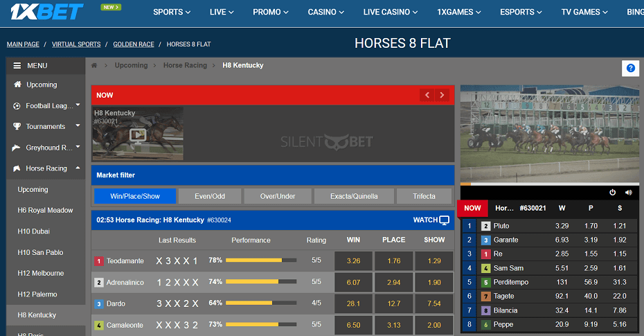
Task: Click the football icon for Football League
Action: coord(17,106)
